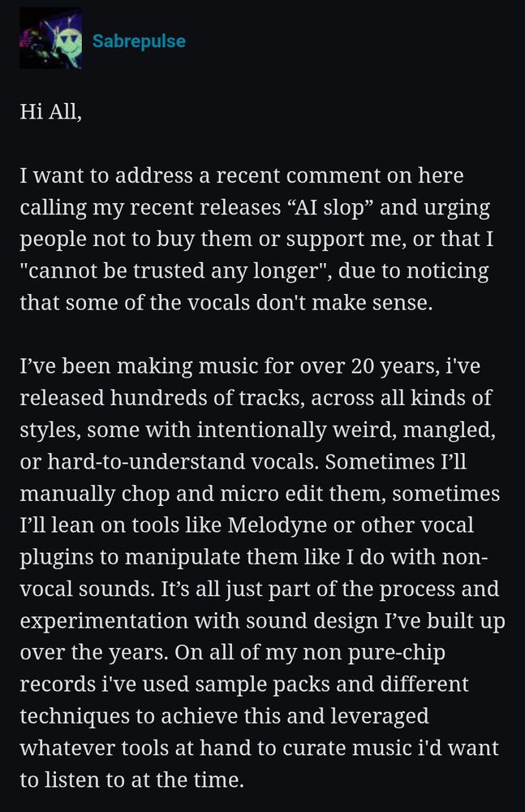Open Sabrepulse's profile avatar image
The width and height of the screenshot is (525, 812).
50,38
